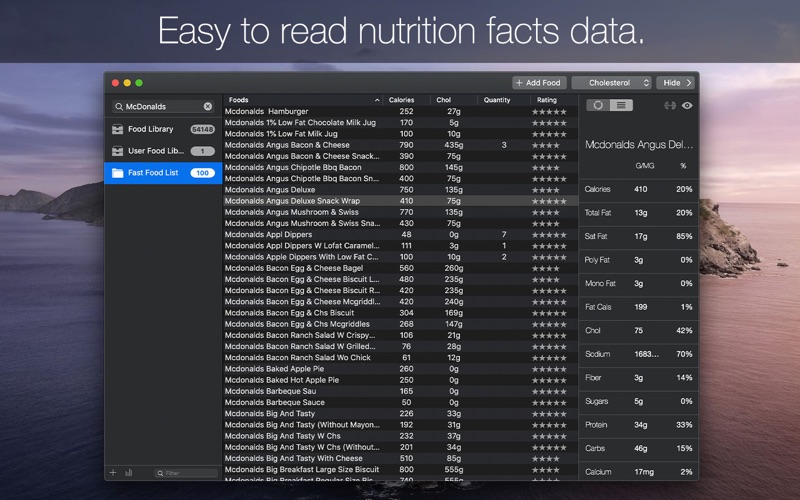
Task: Focus the McDonalds search input
Action: tap(163, 106)
